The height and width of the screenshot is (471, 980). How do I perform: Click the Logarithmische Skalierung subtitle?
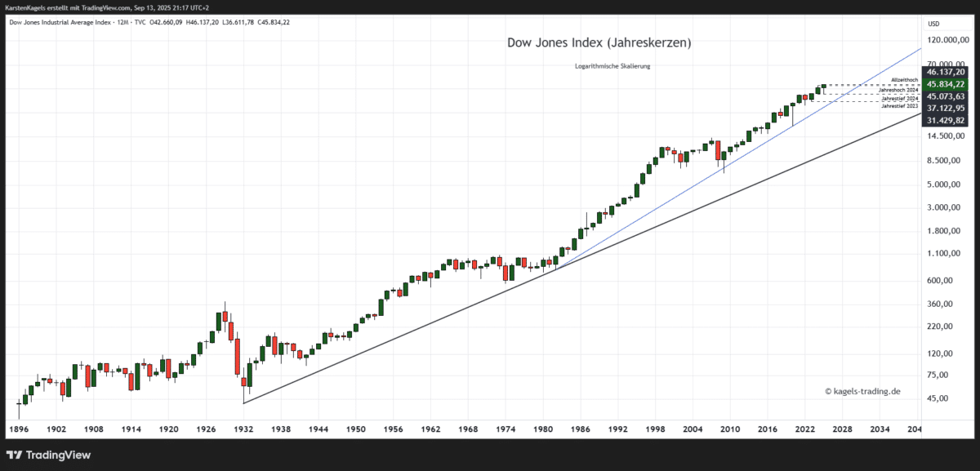point(613,65)
